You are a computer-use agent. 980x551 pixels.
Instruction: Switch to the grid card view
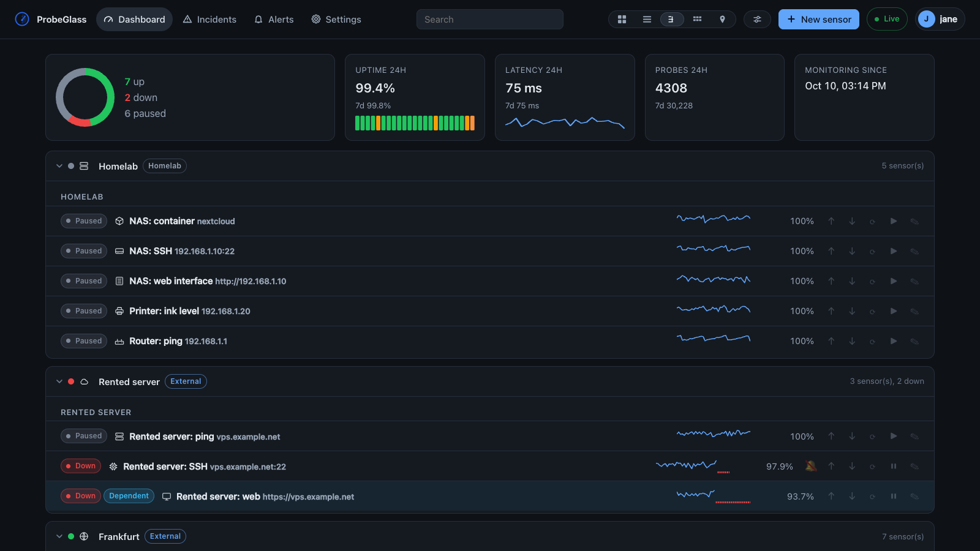pos(622,20)
